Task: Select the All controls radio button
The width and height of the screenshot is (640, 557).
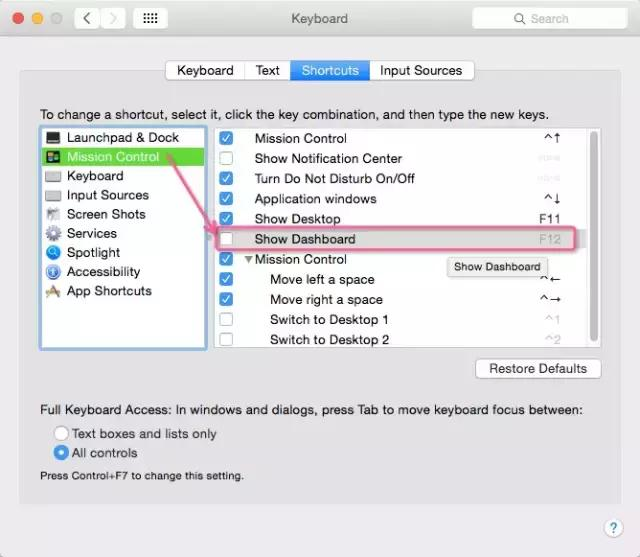Action: (x=61, y=453)
